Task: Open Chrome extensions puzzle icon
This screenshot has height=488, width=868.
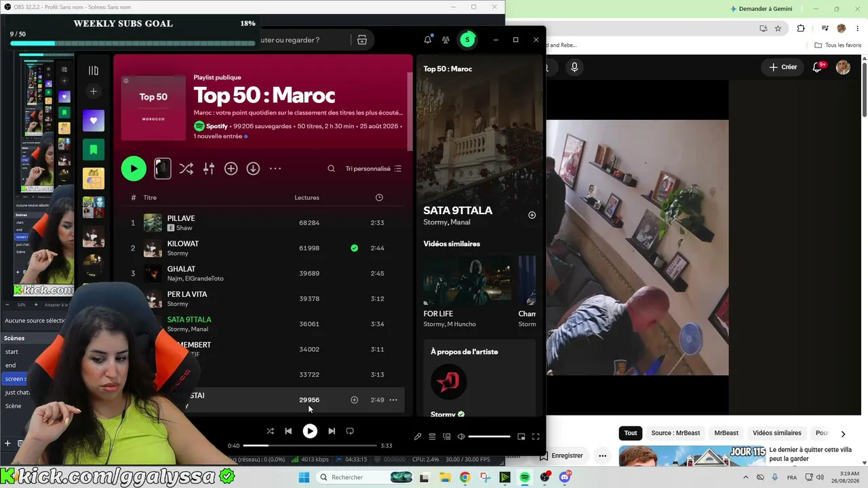Action: coord(801,28)
